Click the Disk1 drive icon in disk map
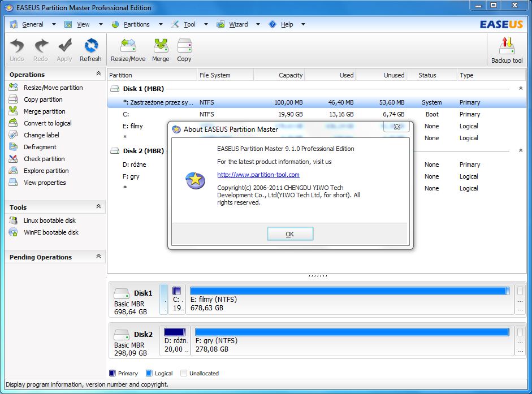Screen dimensions: 532x394 121,293
